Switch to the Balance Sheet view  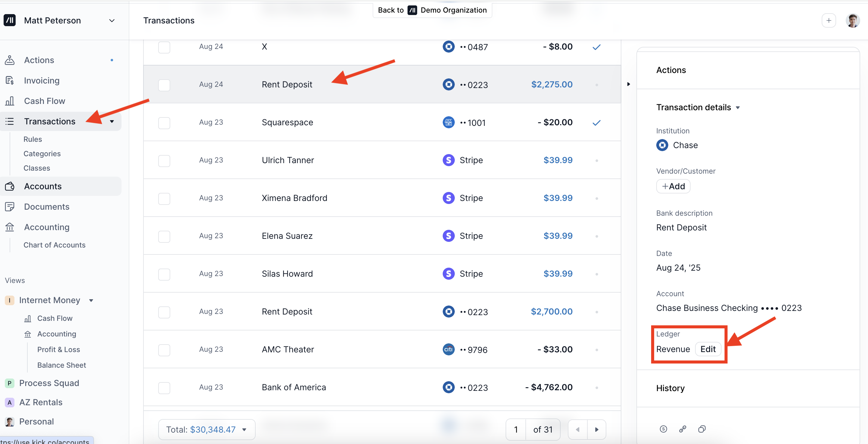62,365
